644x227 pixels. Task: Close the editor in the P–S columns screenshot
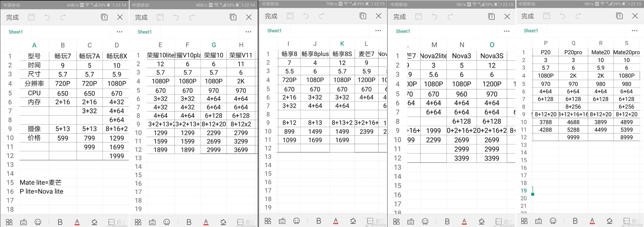click(635, 16)
